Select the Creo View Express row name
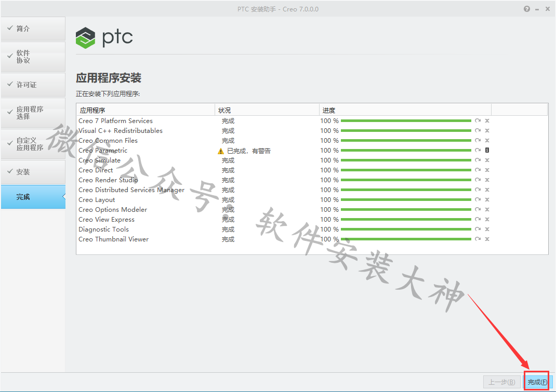Screen dimensions: 556x392 [107, 220]
